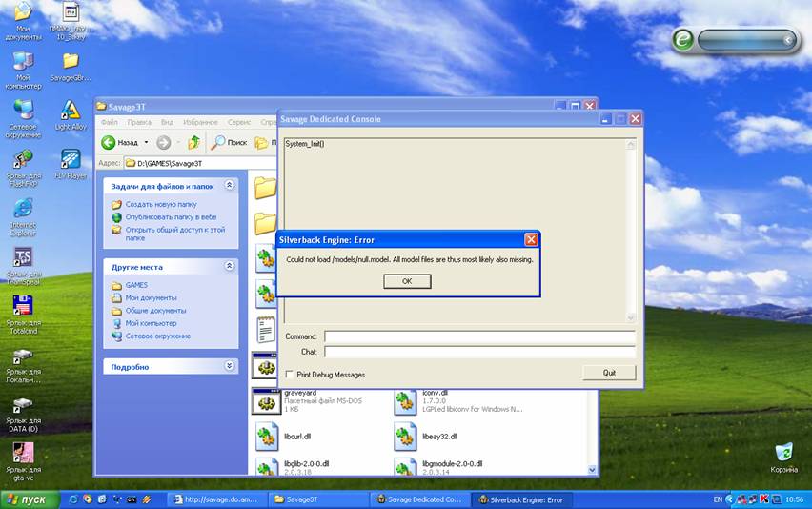Open text file icon in Savage3T folder
Image resolution: width=812 pixels, height=509 pixels.
tap(266, 330)
